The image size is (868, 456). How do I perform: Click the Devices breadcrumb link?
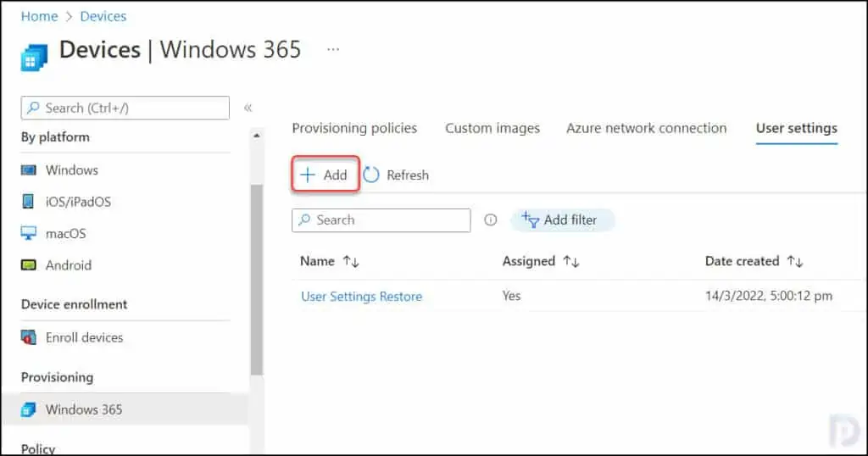click(x=103, y=16)
